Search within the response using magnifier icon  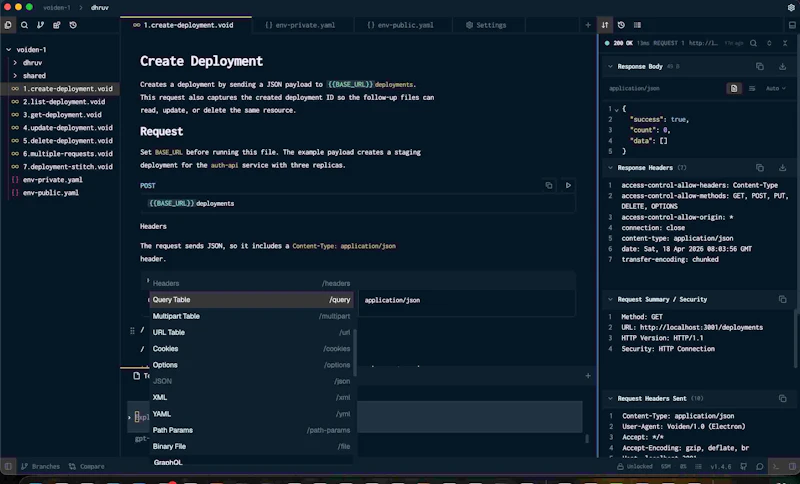pyautogui.click(x=753, y=43)
